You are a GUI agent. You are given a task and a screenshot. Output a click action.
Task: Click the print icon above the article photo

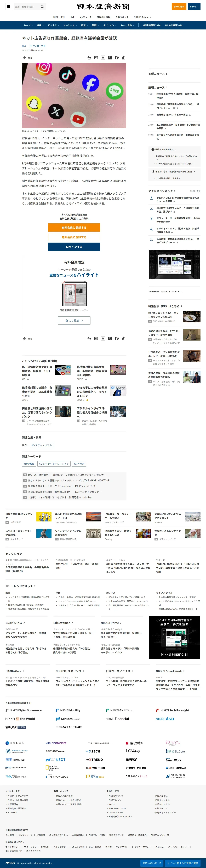(x=89, y=58)
